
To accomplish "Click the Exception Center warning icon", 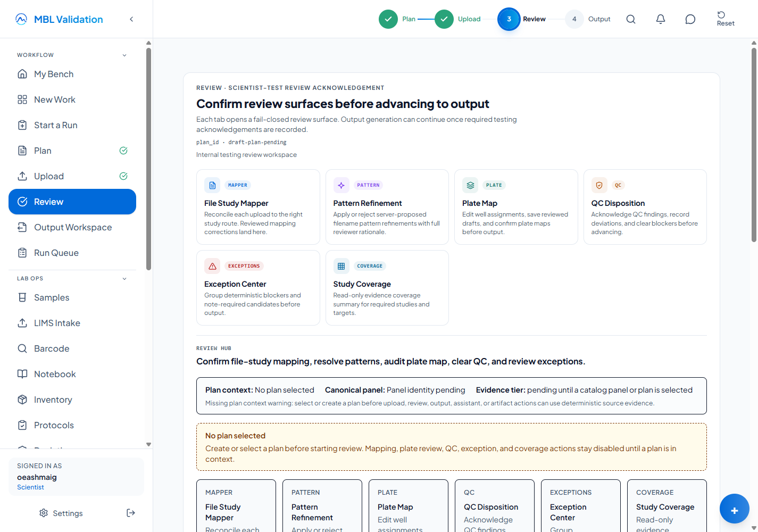I will [212, 266].
